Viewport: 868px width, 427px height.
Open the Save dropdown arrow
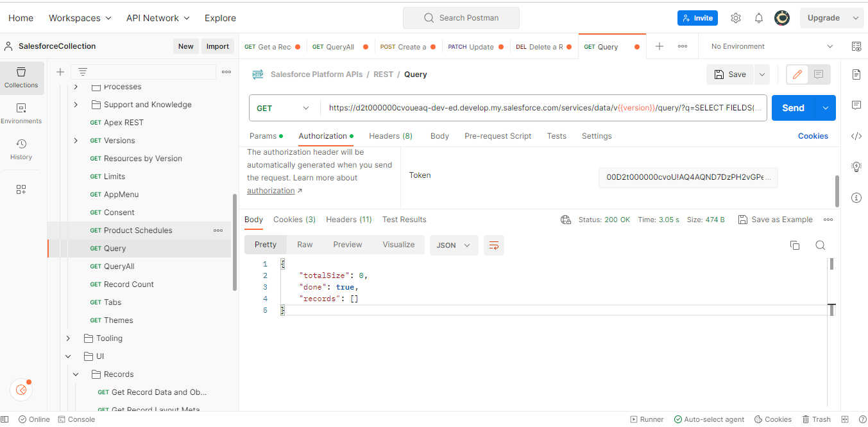coord(762,74)
